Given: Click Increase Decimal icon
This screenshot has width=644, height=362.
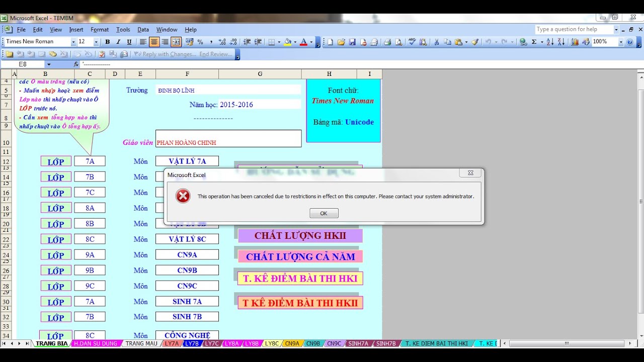Looking at the screenshot, I should (x=222, y=42).
